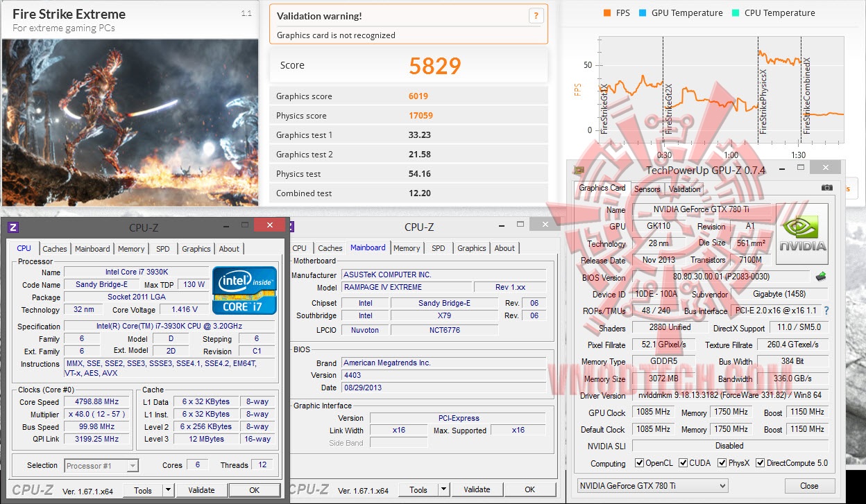Open the Graphics tab in the Processor CPU-Z window
This screenshot has height=504, width=866.
[x=196, y=249]
